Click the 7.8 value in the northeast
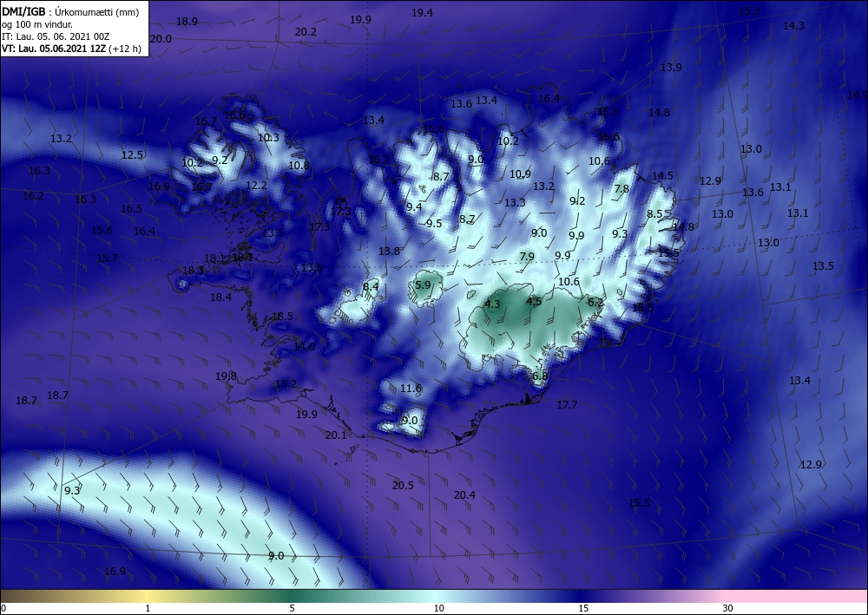The image size is (868, 615). pos(621,188)
